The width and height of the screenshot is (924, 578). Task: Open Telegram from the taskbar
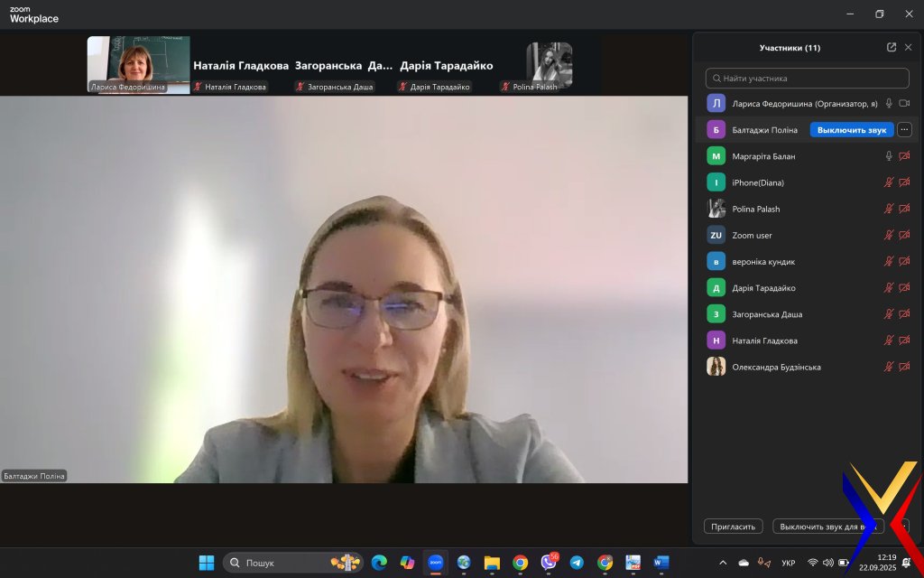[x=577, y=563]
